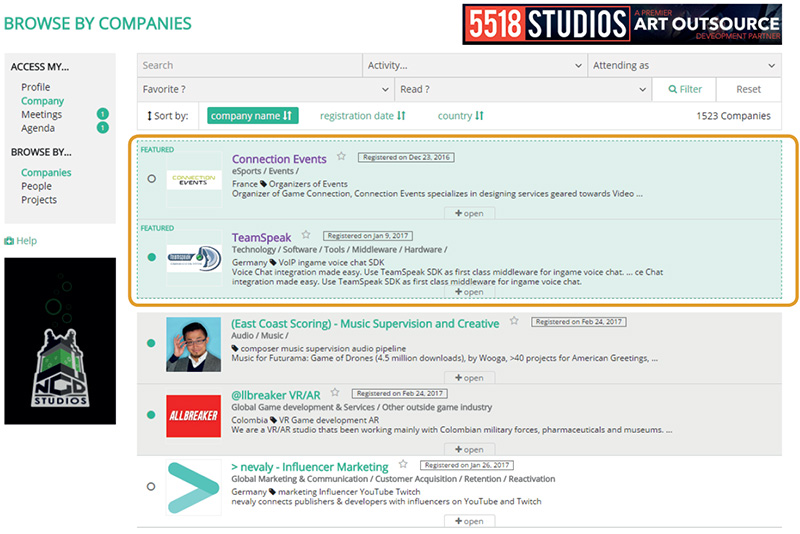Sort by registration date
Viewport: 800px width, 534px height.
coord(362,116)
